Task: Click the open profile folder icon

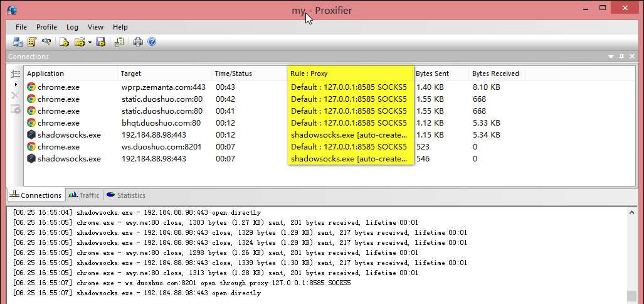Action: point(80,42)
